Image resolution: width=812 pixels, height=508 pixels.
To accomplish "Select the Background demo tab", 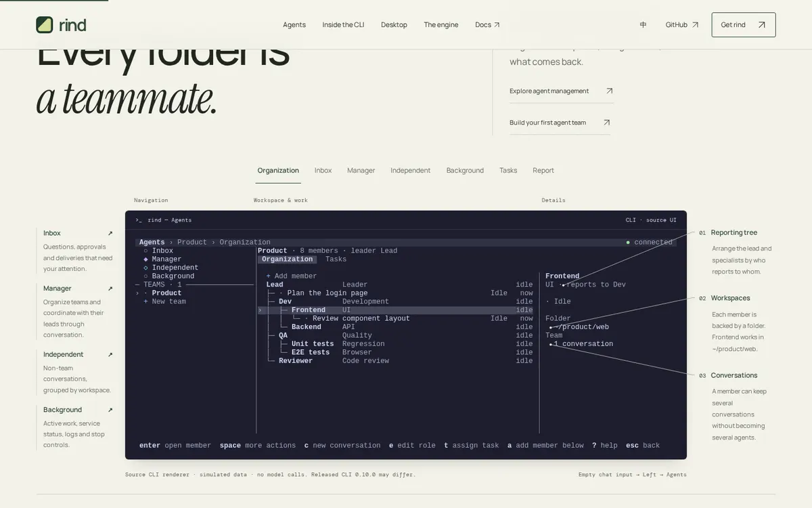I will tap(465, 171).
